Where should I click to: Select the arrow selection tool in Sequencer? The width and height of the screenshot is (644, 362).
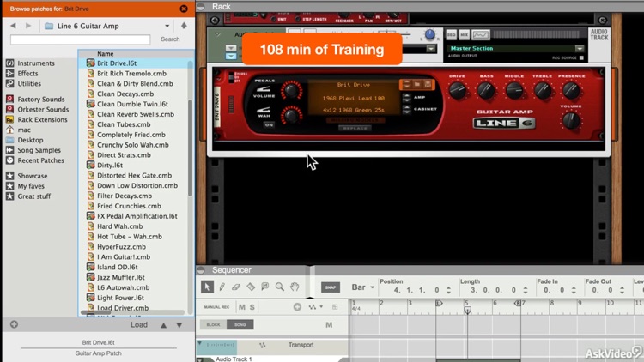pos(208,287)
